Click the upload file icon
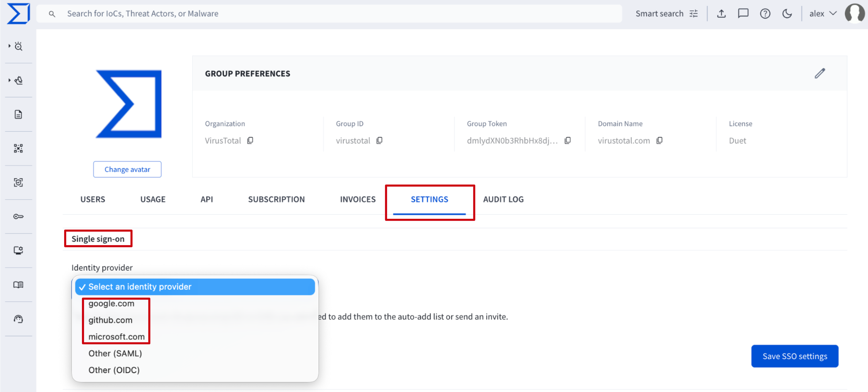 pyautogui.click(x=721, y=14)
